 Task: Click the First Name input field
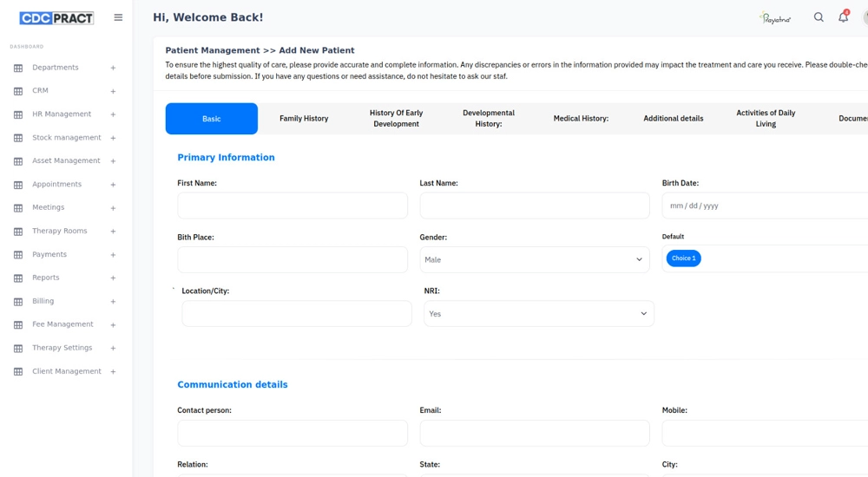coord(293,206)
